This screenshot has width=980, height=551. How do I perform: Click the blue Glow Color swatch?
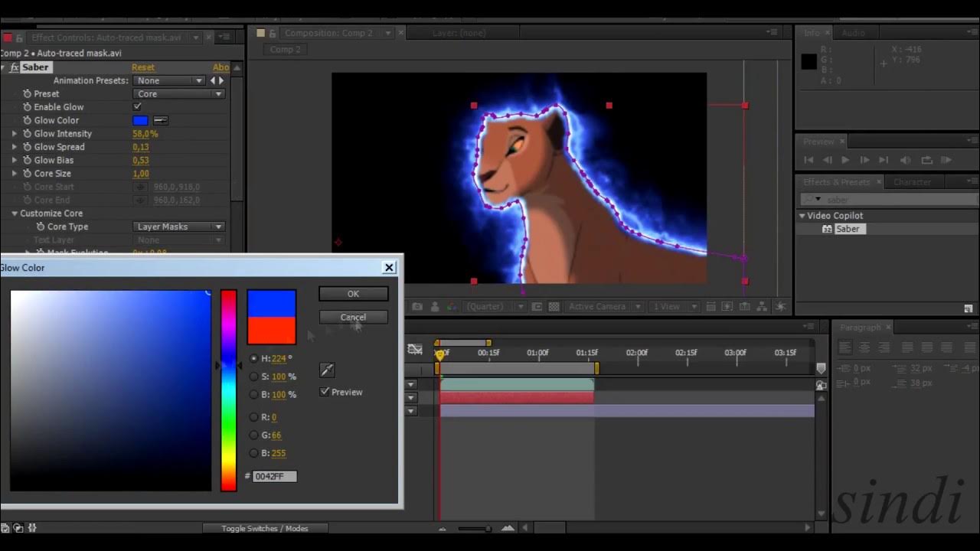(140, 120)
